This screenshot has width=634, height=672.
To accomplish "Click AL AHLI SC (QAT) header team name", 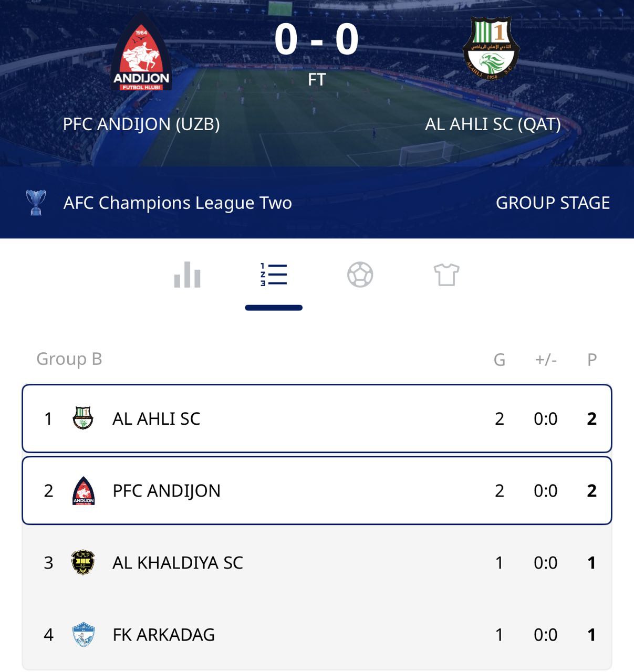I will tap(493, 124).
